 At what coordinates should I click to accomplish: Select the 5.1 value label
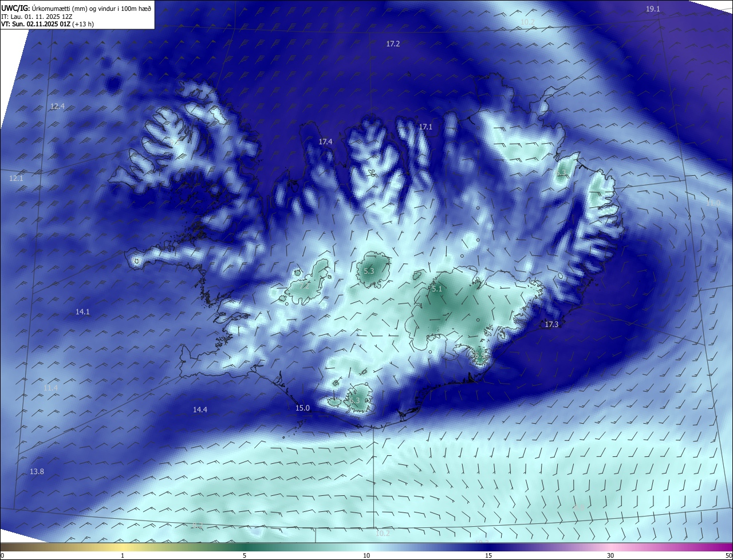pyautogui.click(x=437, y=289)
